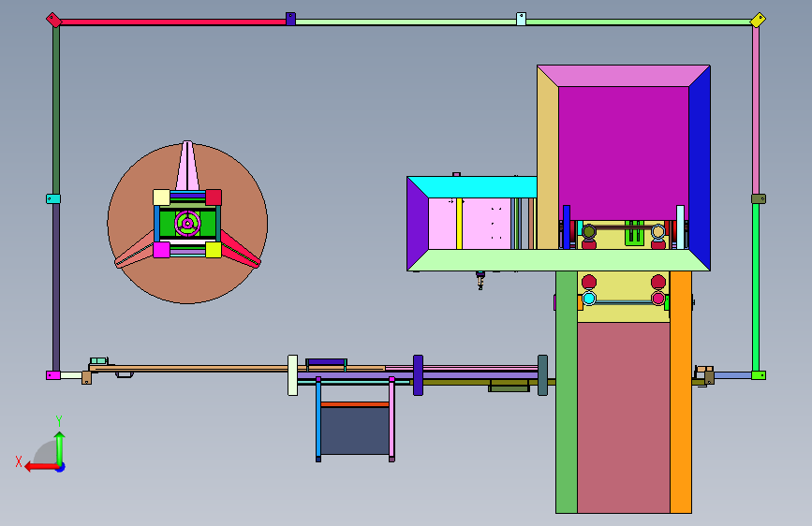The width and height of the screenshot is (812, 526).
Task: Select the dark purple connector on the top rail
Action: 290,19
